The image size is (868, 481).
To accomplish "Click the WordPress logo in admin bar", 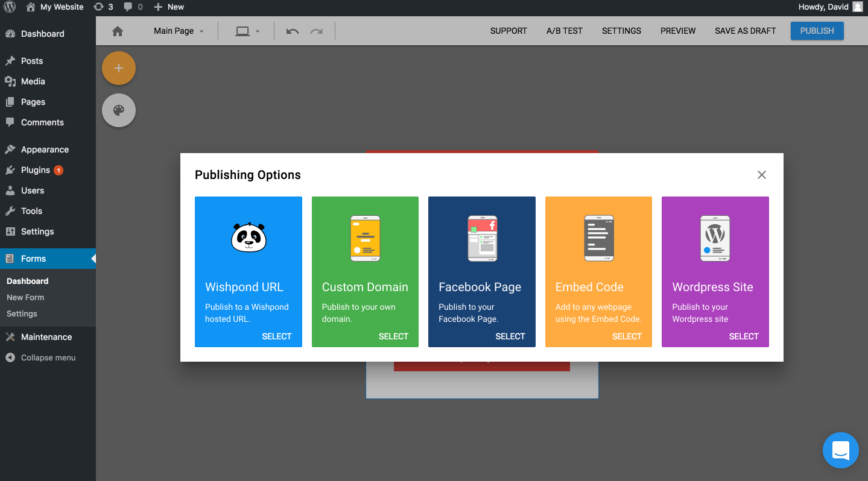I will [10, 7].
